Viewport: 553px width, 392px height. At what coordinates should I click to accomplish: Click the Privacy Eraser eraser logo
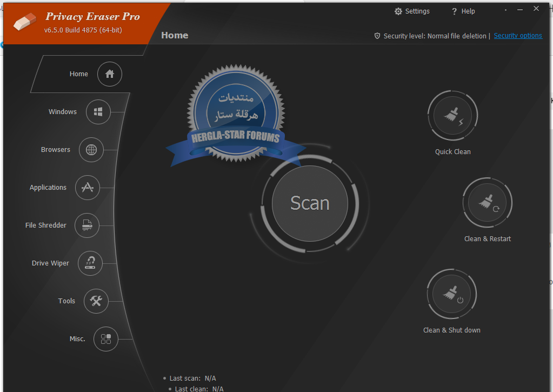coord(25,22)
